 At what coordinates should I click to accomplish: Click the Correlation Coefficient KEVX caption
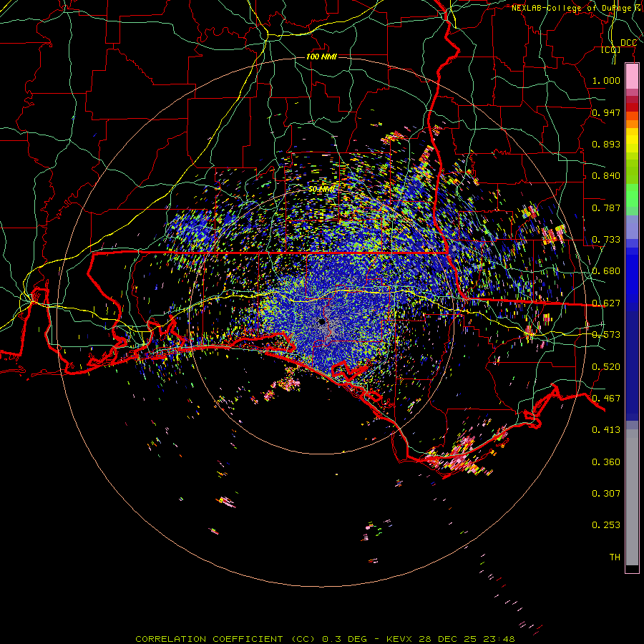point(325,639)
